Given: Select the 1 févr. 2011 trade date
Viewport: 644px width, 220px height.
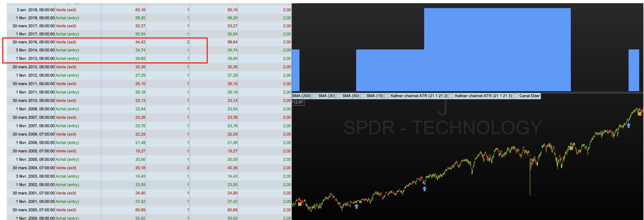Looking at the screenshot, I should (35, 92).
